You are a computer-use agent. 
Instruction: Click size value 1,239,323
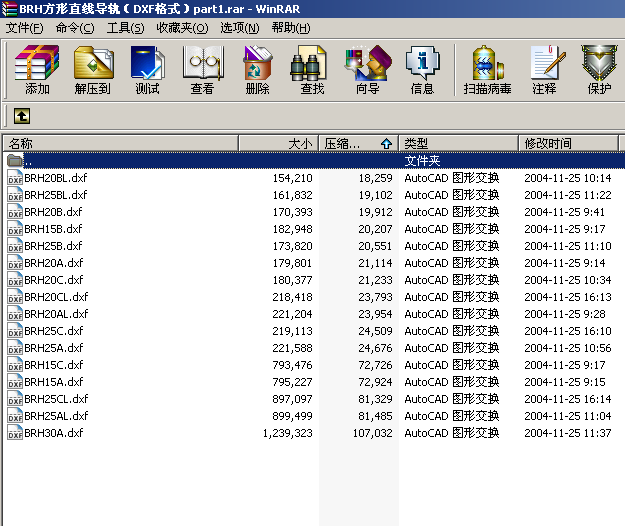pos(287,433)
